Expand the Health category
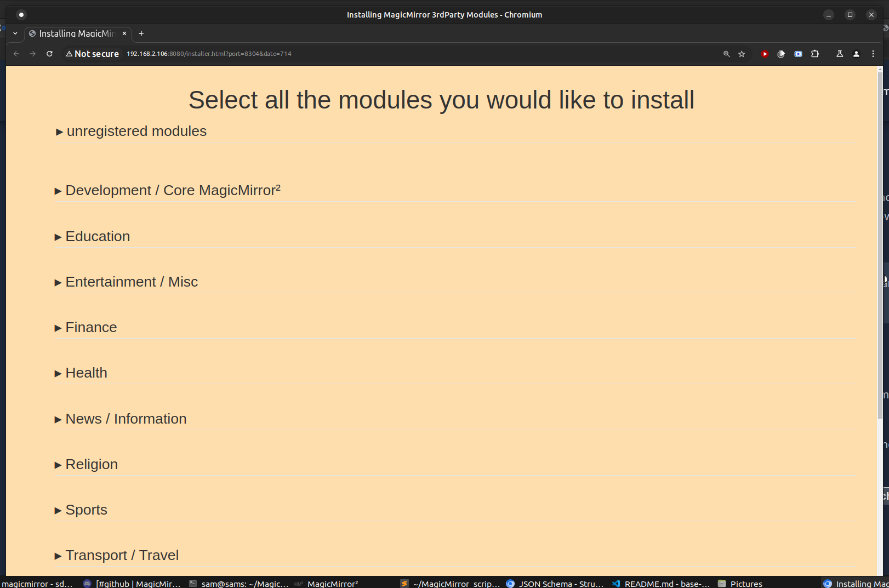This screenshot has height=588, width=889. (81, 373)
